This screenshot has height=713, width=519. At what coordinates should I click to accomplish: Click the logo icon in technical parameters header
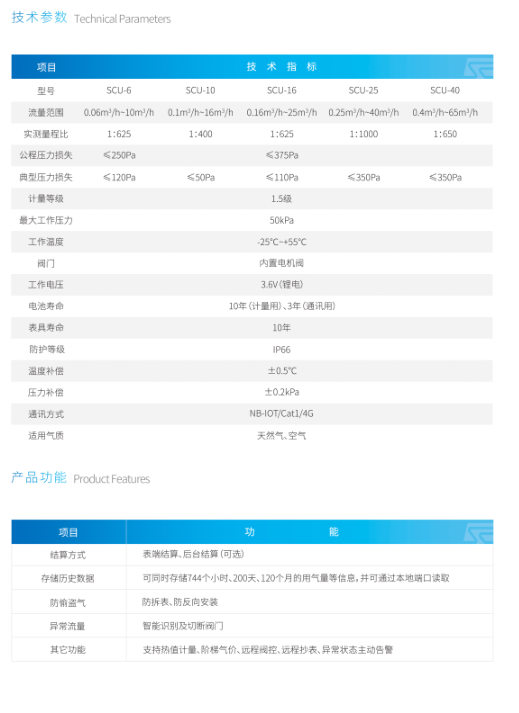coord(479,67)
